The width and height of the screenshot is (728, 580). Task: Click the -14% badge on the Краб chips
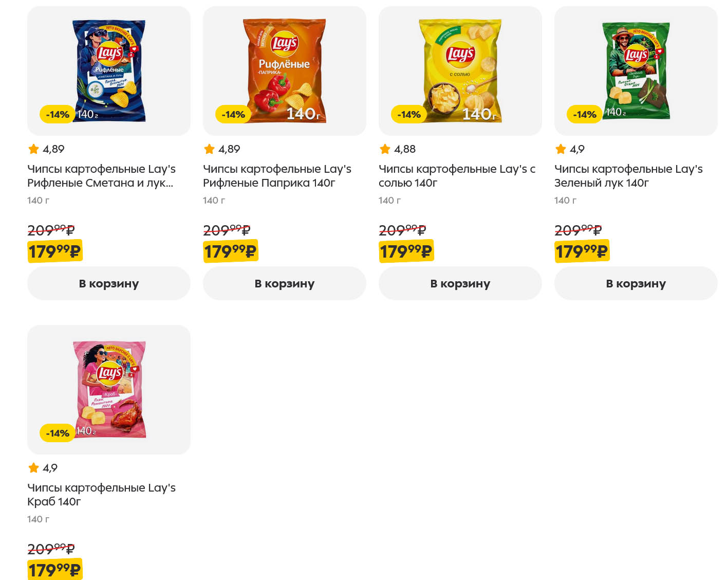tap(58, 433)
